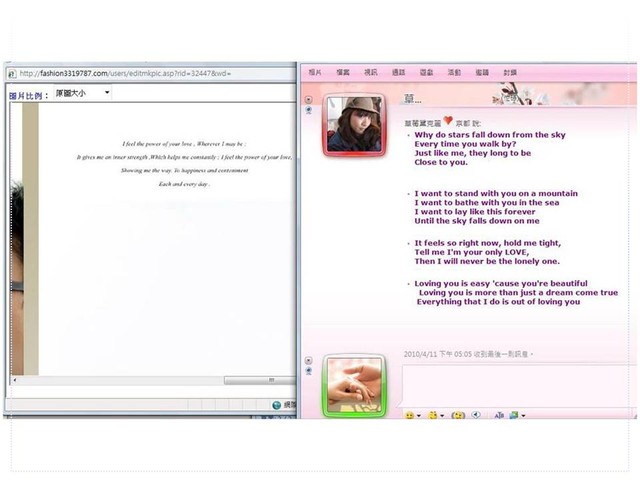This screenshot has width=640, height=480.
Task: Click the horizontal scrollbar thumb in the browser
Action: pos(260,380)
